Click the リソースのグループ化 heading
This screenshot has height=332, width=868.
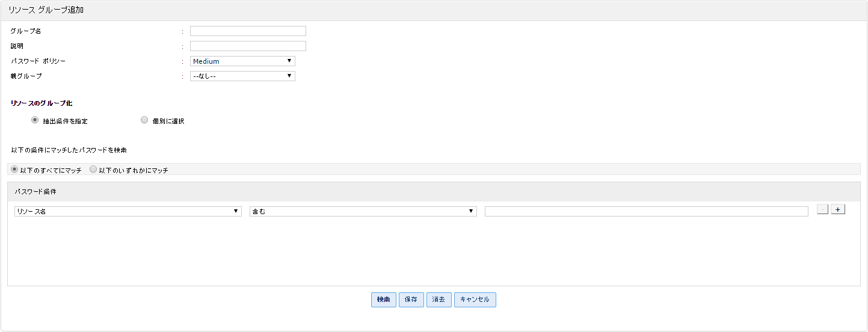42,103
